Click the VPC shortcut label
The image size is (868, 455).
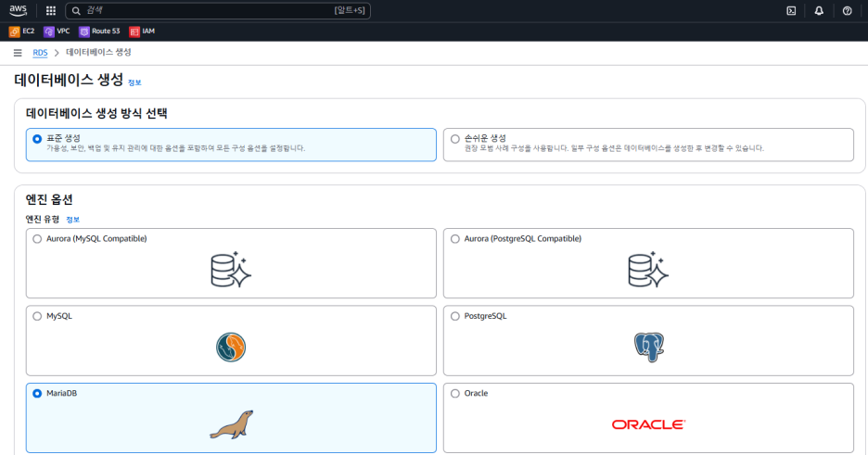click(x=63, y=31)
